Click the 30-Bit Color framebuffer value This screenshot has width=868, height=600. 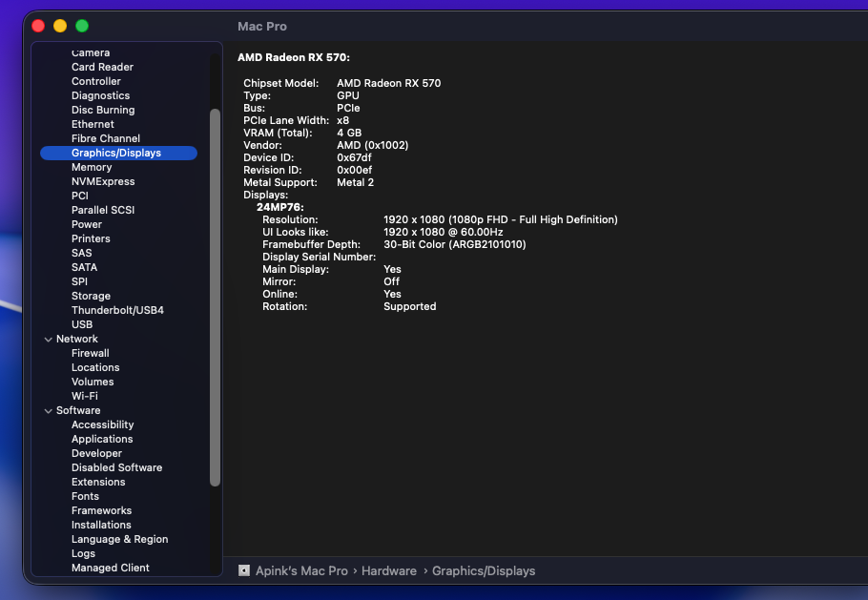point(454,244)
